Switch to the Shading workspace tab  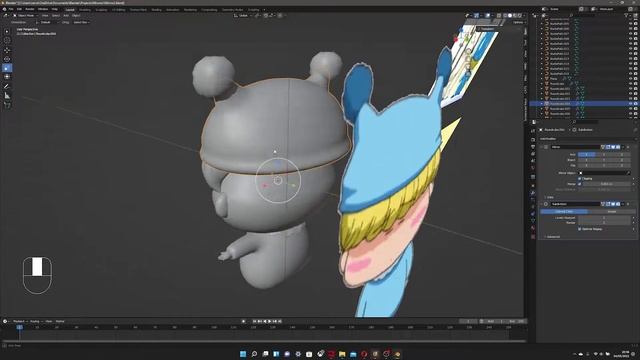(156, 9)
